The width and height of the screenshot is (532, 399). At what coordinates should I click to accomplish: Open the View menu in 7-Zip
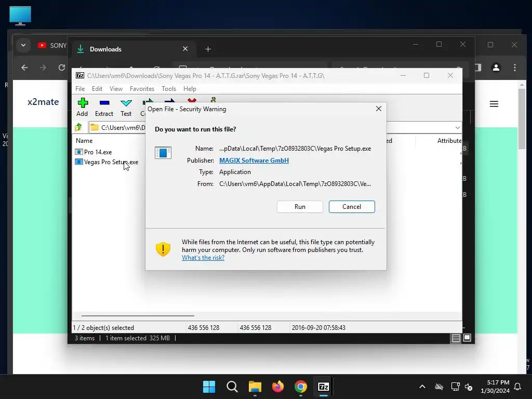pos(116,88)
